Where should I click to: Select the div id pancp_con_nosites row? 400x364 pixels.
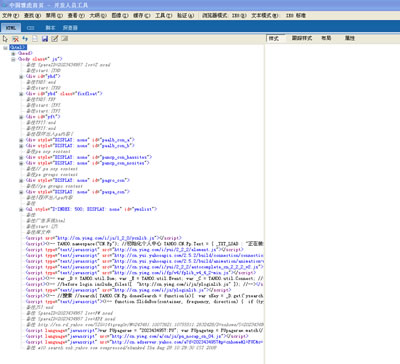88,163
